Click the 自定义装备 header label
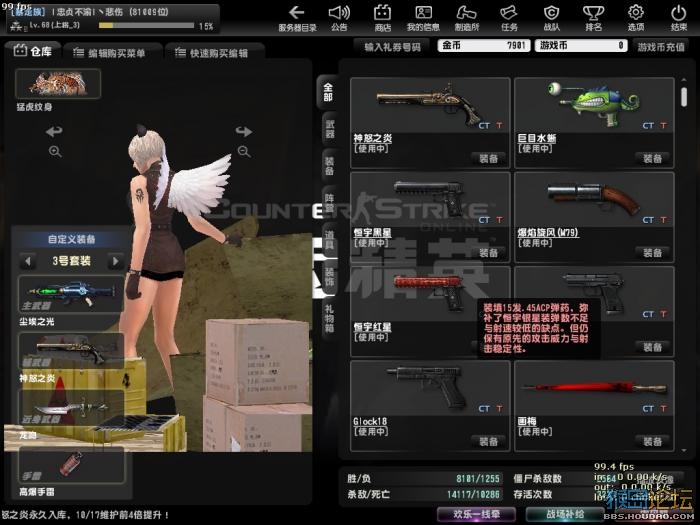The width and height of the screenshot is (700, 525). point(71,239)
